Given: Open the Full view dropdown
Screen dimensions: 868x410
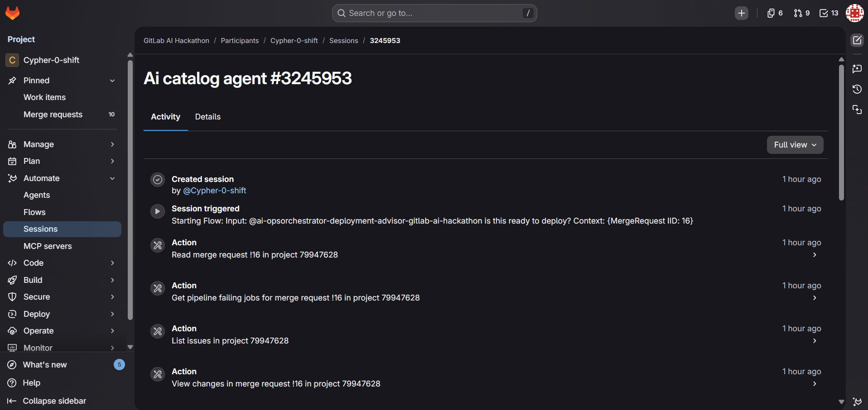Looking at the screenshot, I should pyautogui.click(x=795, y=145).
